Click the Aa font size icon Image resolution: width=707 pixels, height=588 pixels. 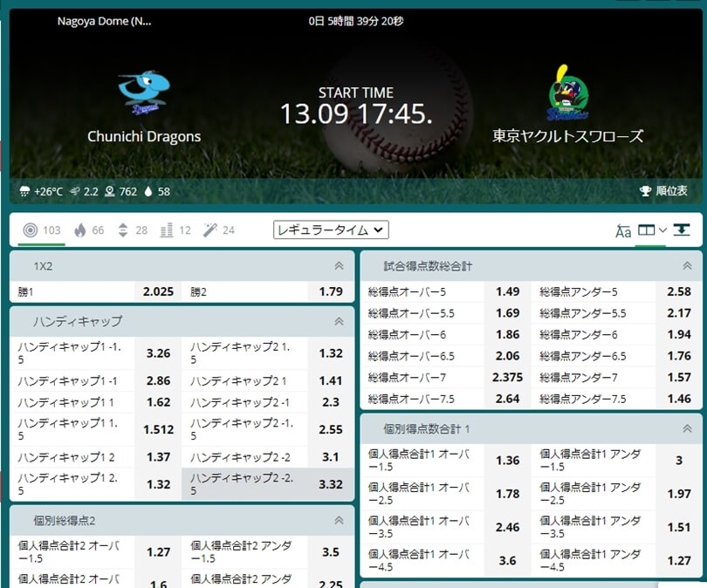click(x=623, y=231)
